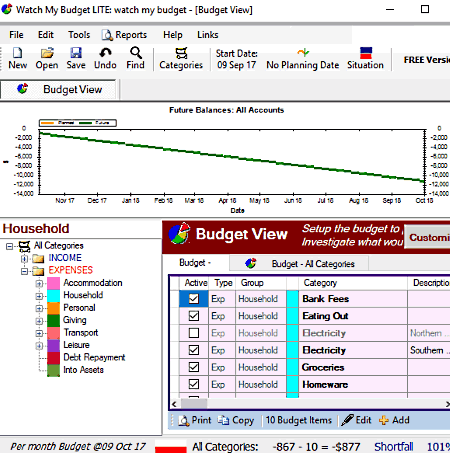This screenshot has height=453, width=450.
Task: Expand the Leisure category node
Action: [39, 346]
